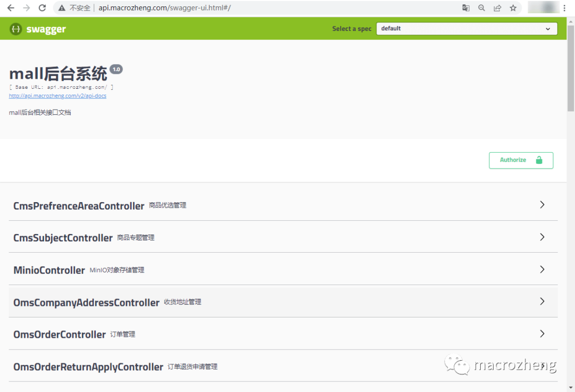Click the Swagger logo icon
Image resolution: width=575 pixels, height=392 pixels.
pyautogui.click(x=15, y=29)
